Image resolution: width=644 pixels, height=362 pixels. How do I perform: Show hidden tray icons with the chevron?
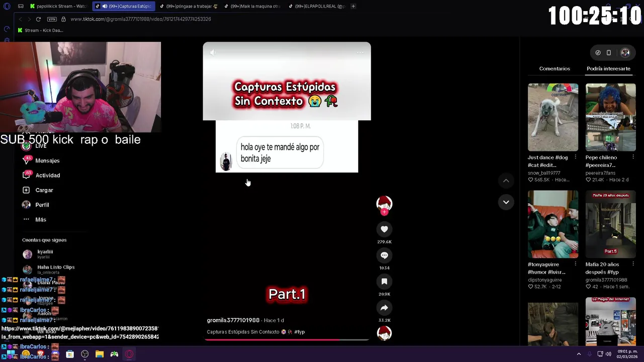579,354
